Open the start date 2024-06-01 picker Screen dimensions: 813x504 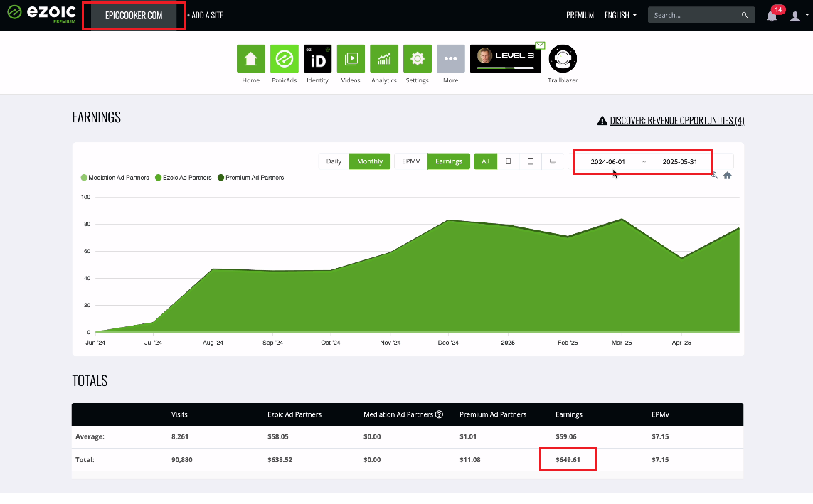pos(607,161)
